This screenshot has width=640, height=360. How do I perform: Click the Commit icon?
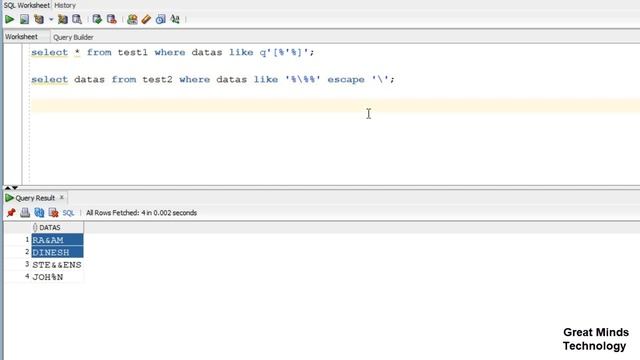97,19
